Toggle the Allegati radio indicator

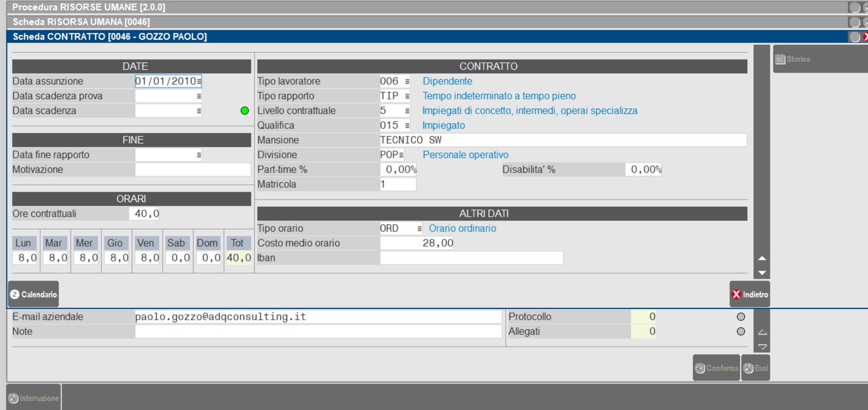(741, 332)
